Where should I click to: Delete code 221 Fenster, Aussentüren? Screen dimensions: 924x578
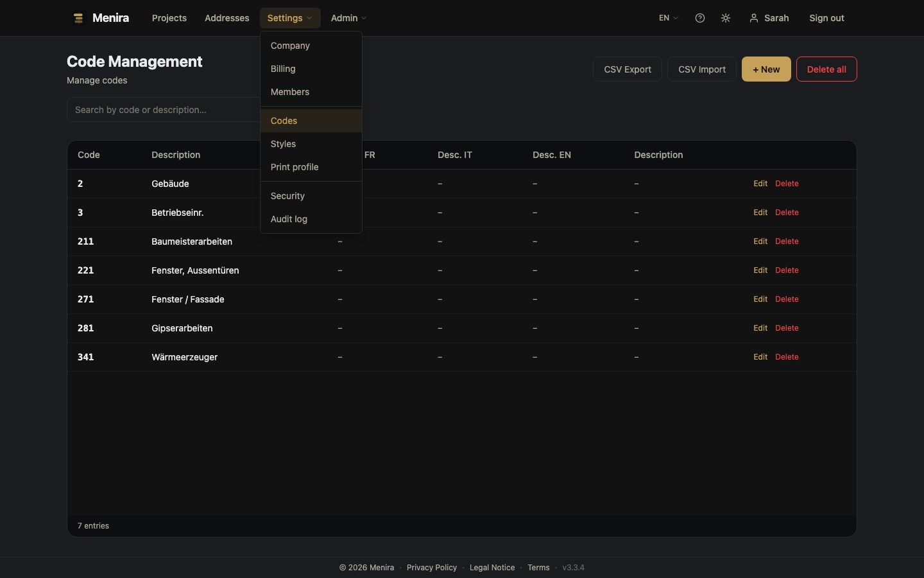point(787,270)
